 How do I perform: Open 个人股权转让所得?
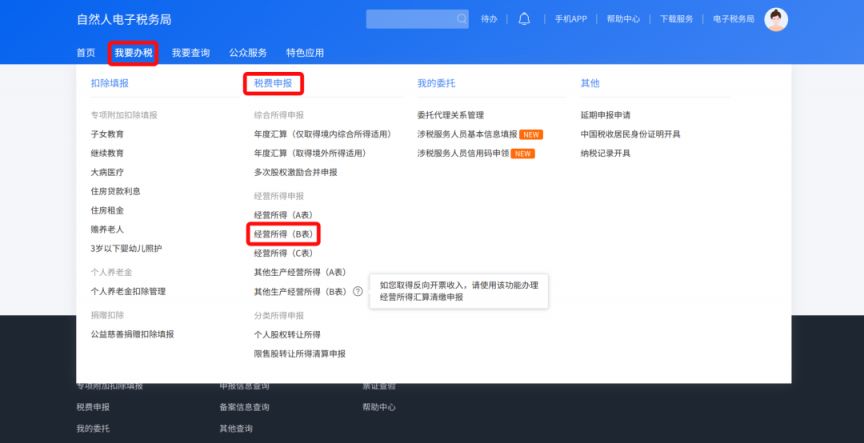(287, 335)
